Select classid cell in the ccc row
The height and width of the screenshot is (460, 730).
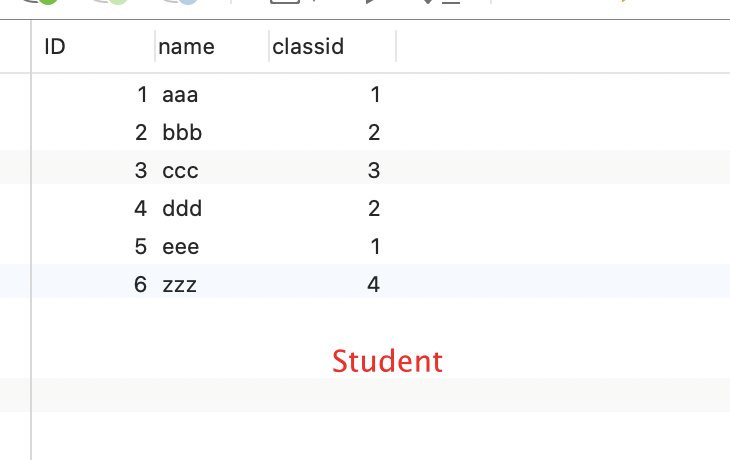[374, 170]
